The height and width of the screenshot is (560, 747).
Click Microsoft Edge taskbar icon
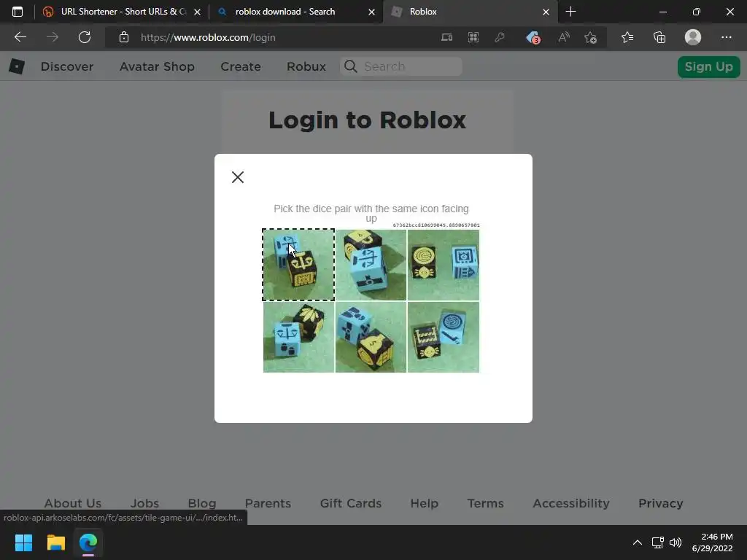88,542
